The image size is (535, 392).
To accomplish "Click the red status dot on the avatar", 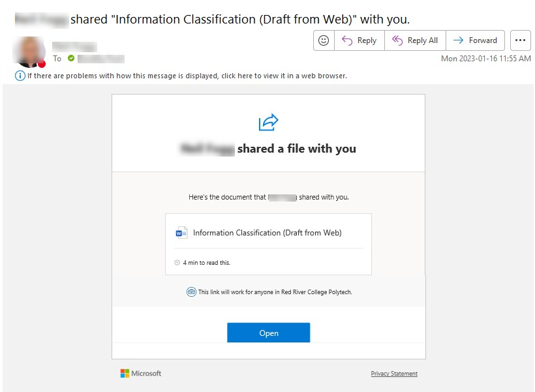I will click(x=42, y=64).
